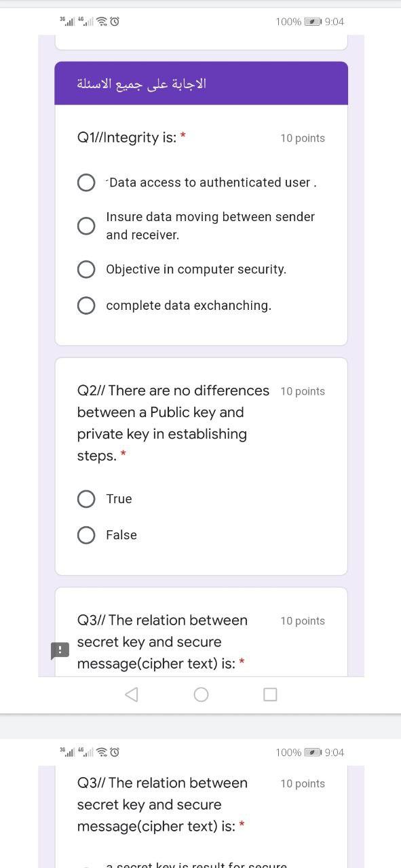Tap the exclamation badge on screen left edge
This screenshot has height=868, width=401.
(59, 651)
